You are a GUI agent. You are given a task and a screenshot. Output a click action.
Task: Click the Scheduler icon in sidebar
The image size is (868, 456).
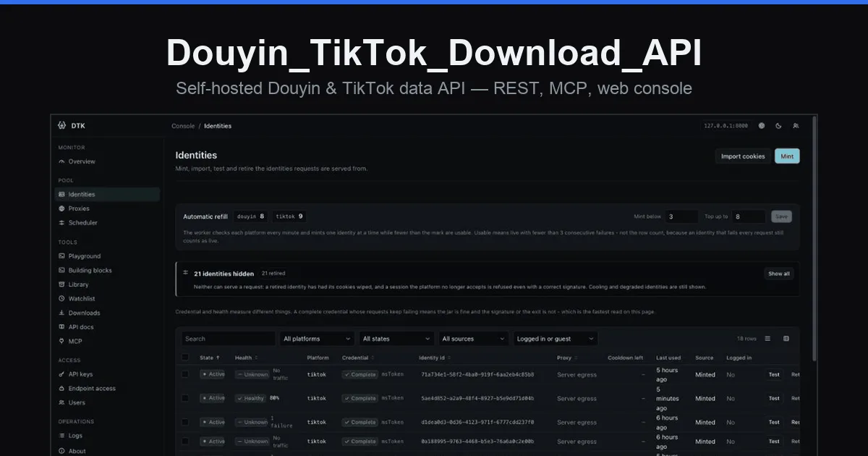(x=61, y=222)
